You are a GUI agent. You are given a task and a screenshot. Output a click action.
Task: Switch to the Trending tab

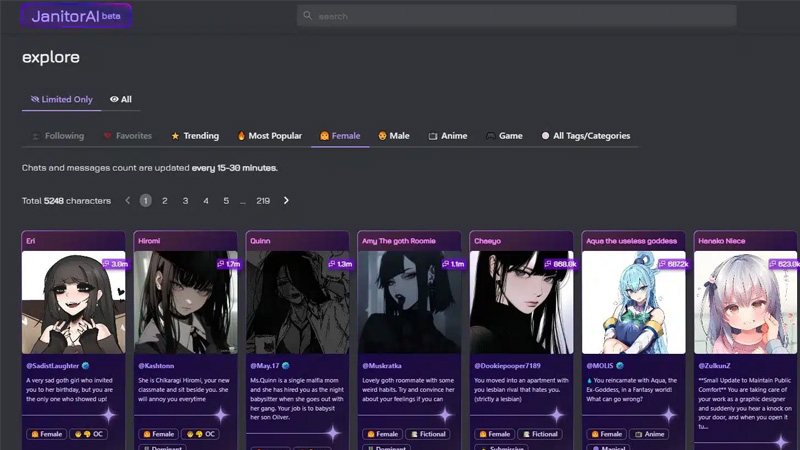point(195,136)
